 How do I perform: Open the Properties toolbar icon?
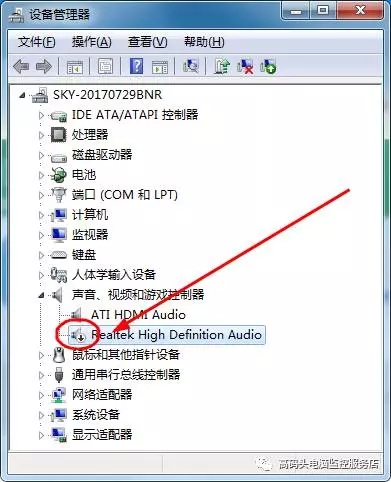105,66
